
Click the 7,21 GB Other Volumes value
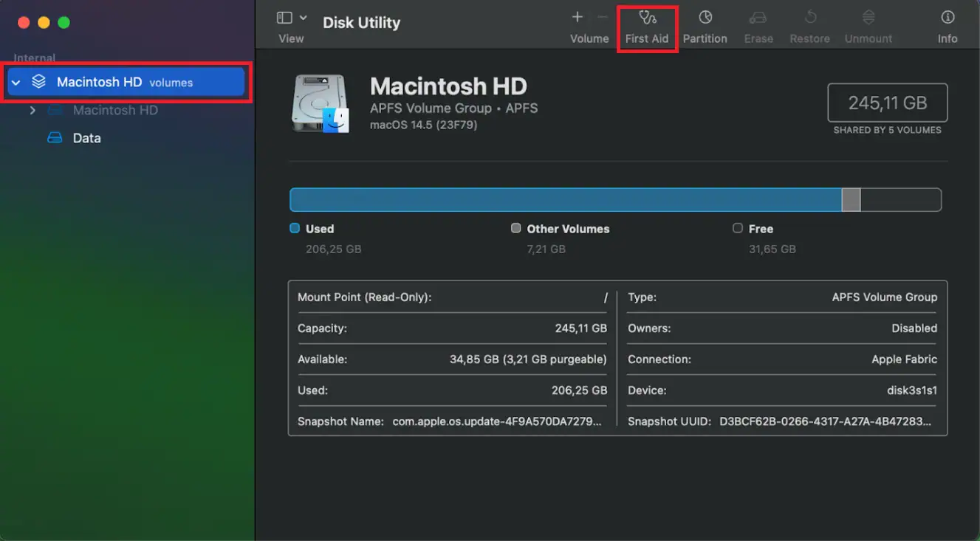click(546, 249)
